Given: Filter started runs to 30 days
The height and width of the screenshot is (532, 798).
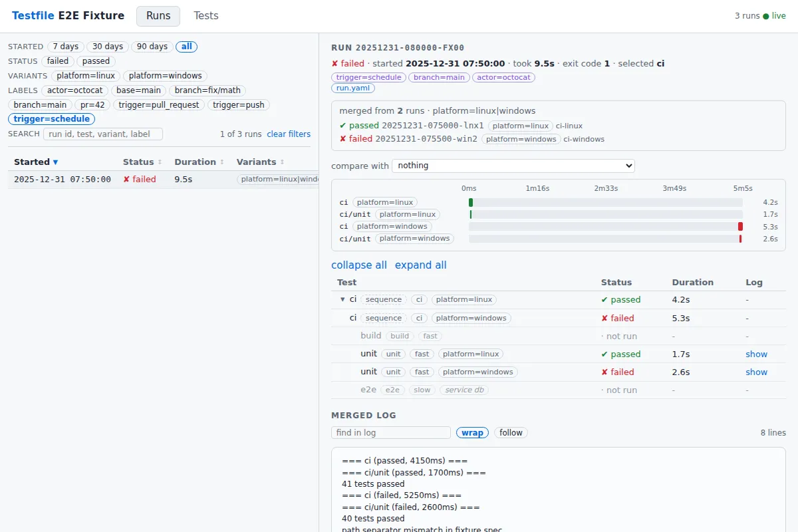Looking at the screenshot, I should pos(108,47).
